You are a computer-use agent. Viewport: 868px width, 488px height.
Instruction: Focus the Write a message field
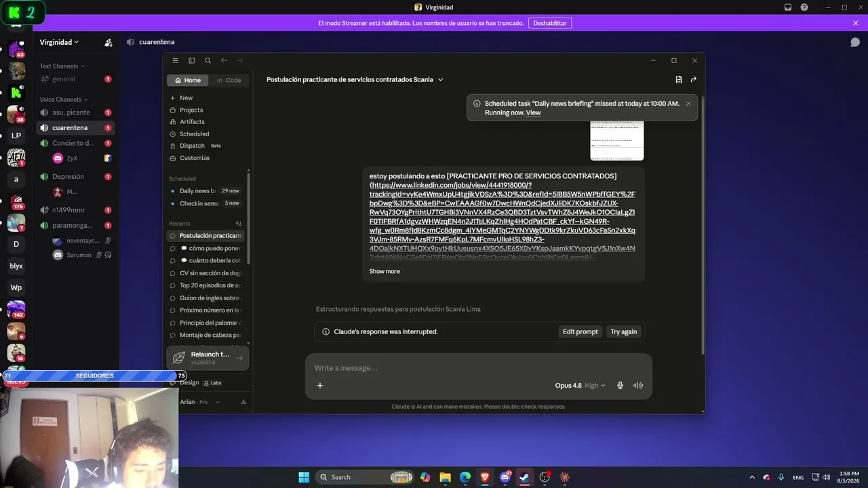coord(478,368)
